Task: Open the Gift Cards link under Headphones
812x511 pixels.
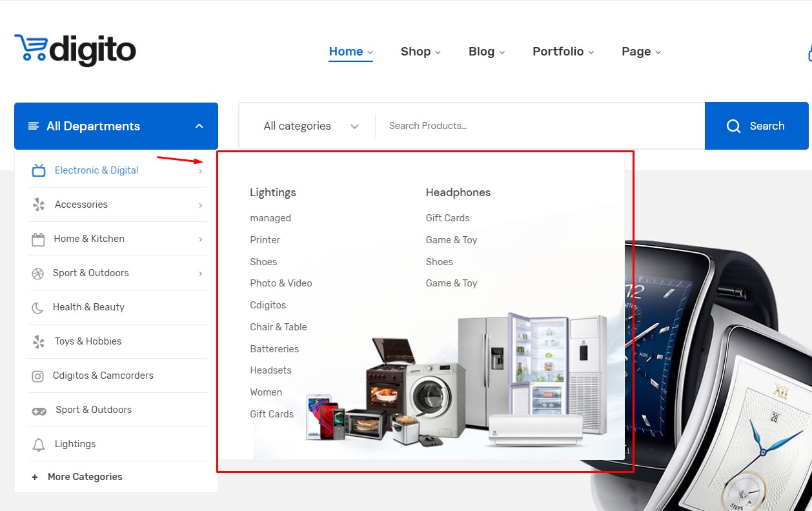Action: pos(447,218)
